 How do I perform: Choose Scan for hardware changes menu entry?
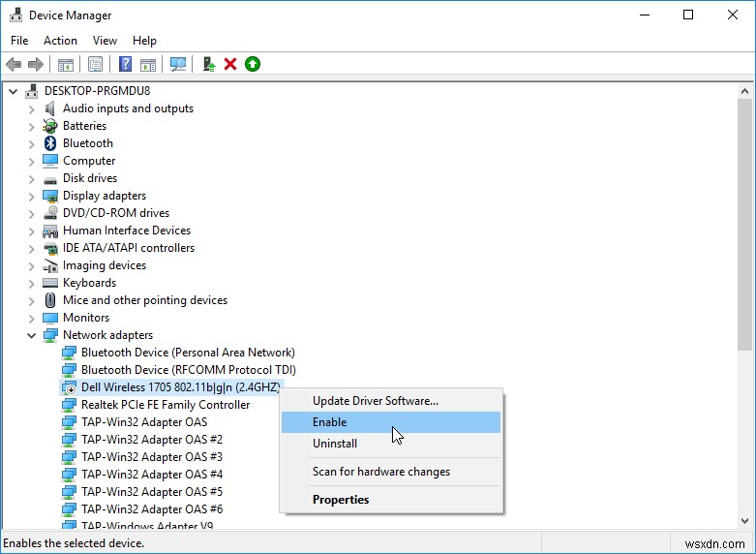point(391,472)
